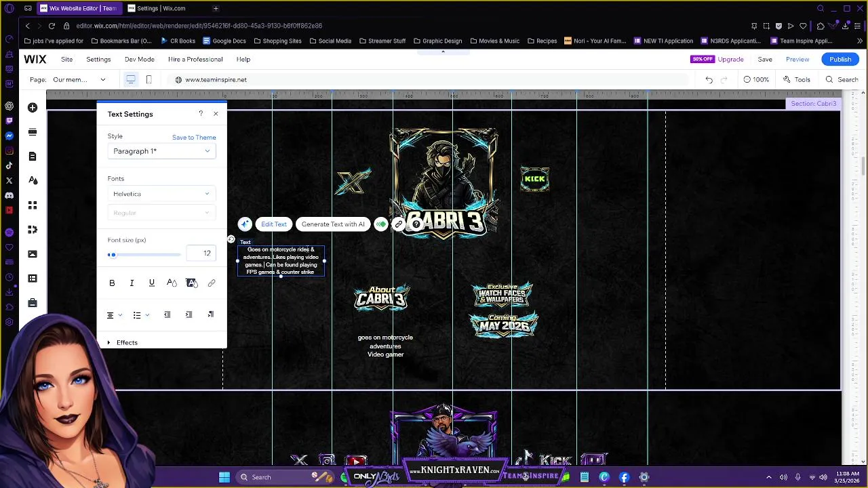Viewport: 868px width, 488px height.
Task: Click the browser back arrow
Action: point(28,26)
